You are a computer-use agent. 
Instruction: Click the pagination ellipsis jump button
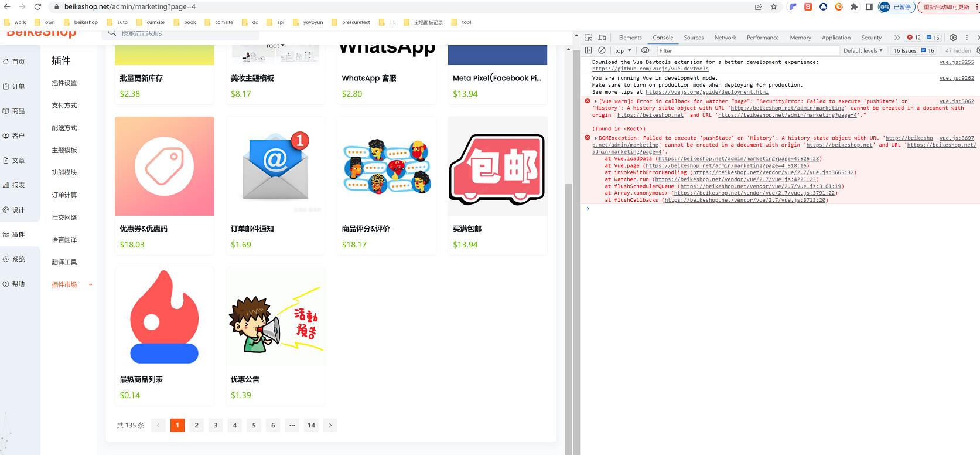coord(292,425)
